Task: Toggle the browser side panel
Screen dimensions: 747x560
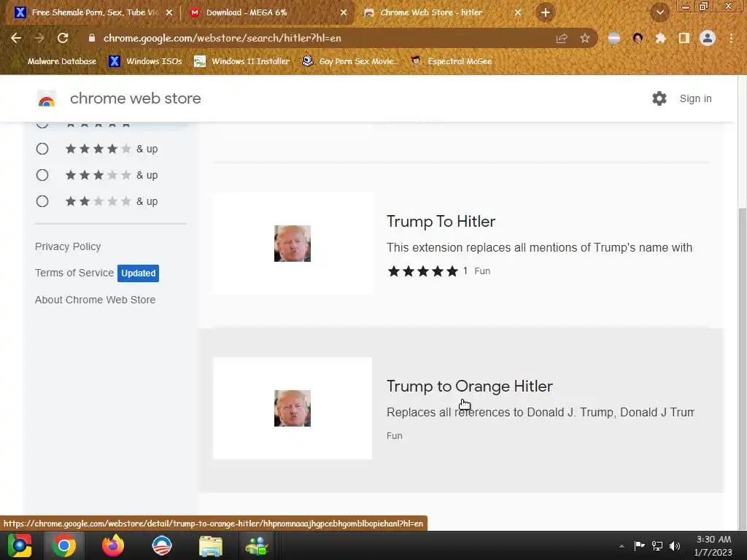Action: click(x=684, y=39)
